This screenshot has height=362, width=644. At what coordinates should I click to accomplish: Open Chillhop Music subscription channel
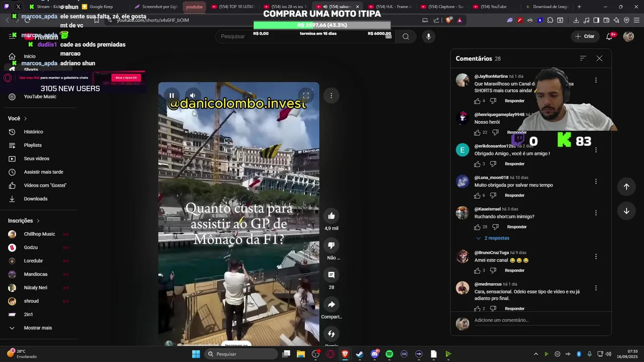[39, 234]
